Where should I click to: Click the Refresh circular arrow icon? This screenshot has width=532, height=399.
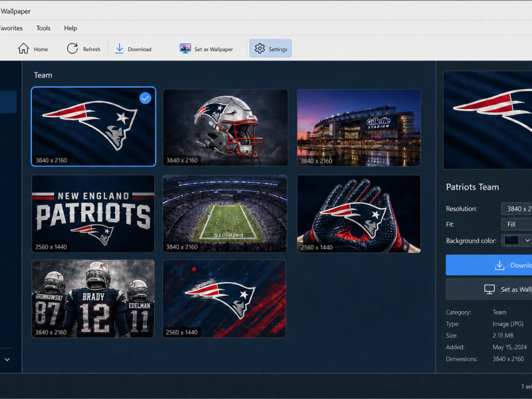pos(72,49)
